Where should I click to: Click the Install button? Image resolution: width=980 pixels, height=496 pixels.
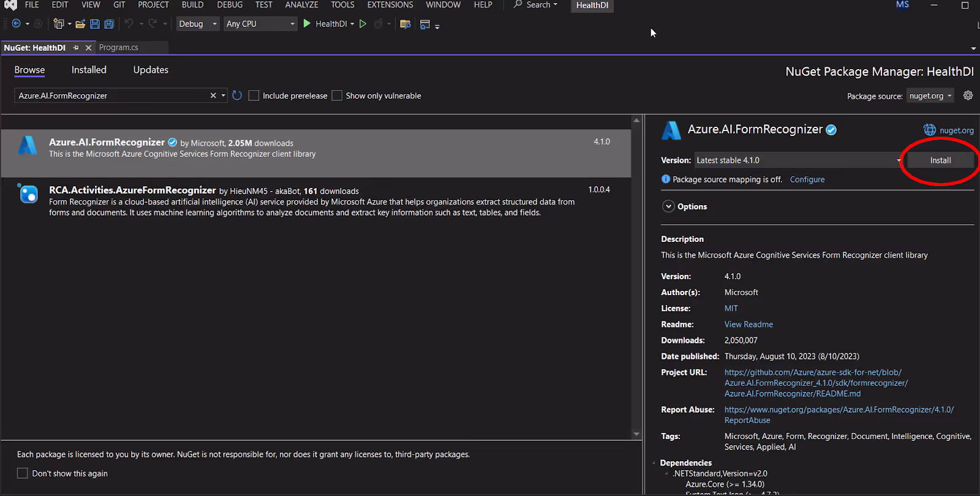[x=940, y=160]
